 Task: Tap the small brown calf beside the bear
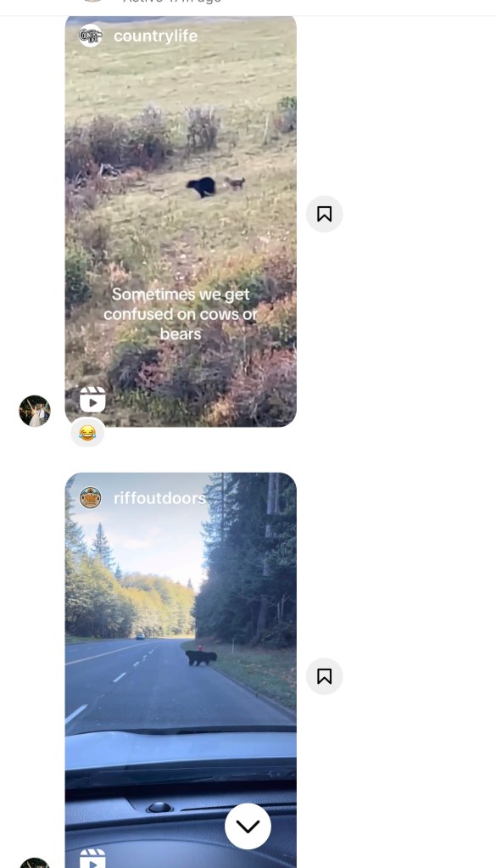coord(235,182)
